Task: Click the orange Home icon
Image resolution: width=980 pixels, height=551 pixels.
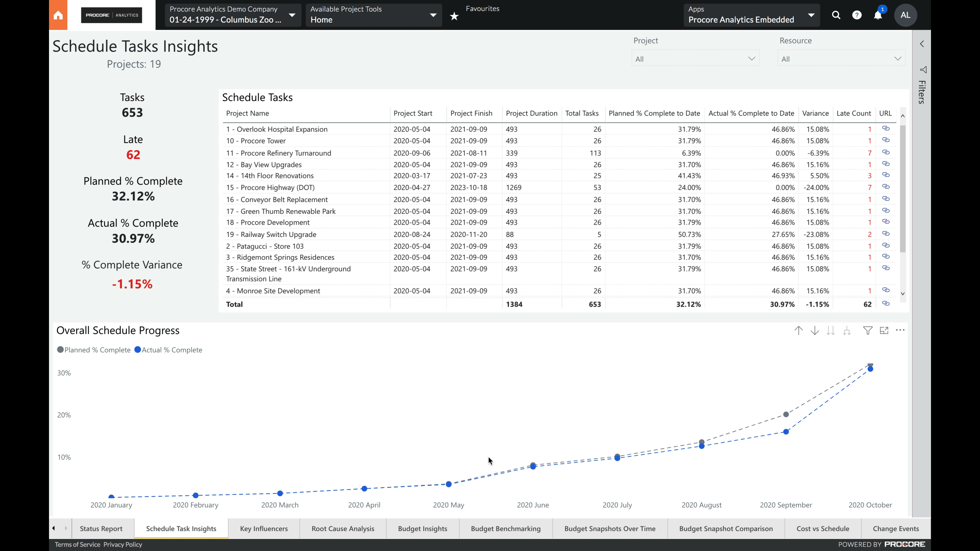Action: coord(58,15)
